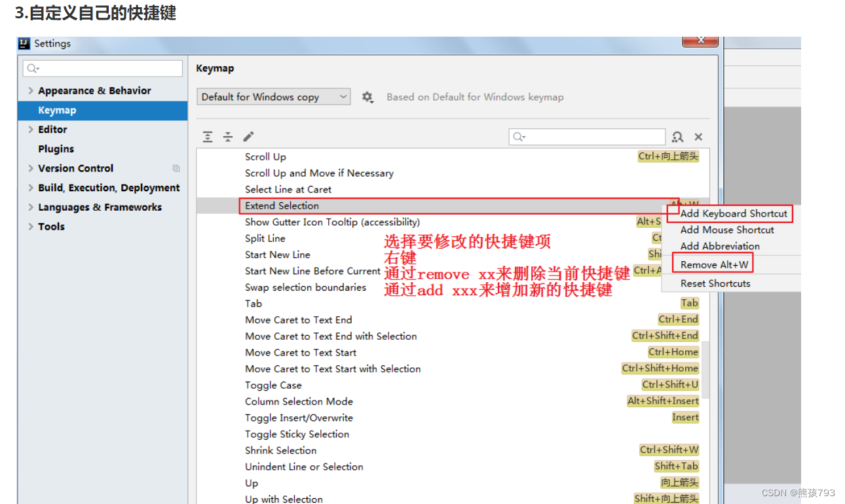
Task: Click the Expand All icon in keymap toolbar
Action: 208,137
